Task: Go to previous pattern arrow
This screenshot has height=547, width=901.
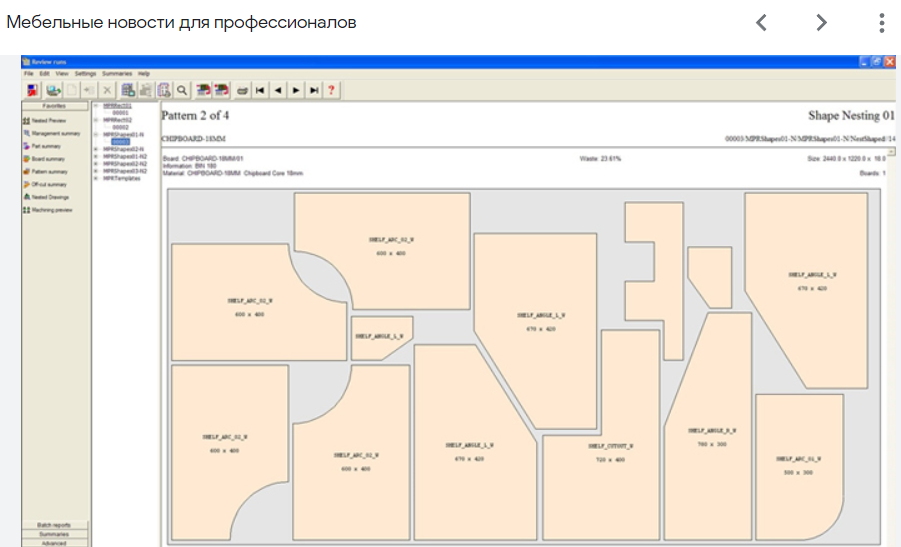Action: (278, 90)
